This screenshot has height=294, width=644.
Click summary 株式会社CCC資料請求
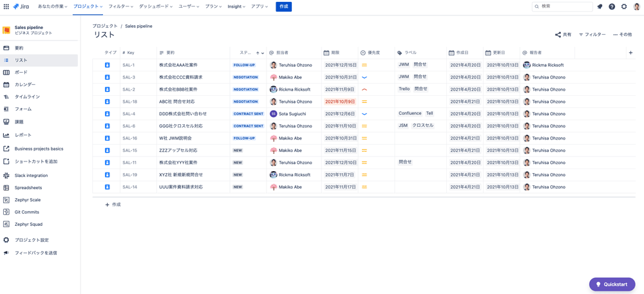(181, 77)
